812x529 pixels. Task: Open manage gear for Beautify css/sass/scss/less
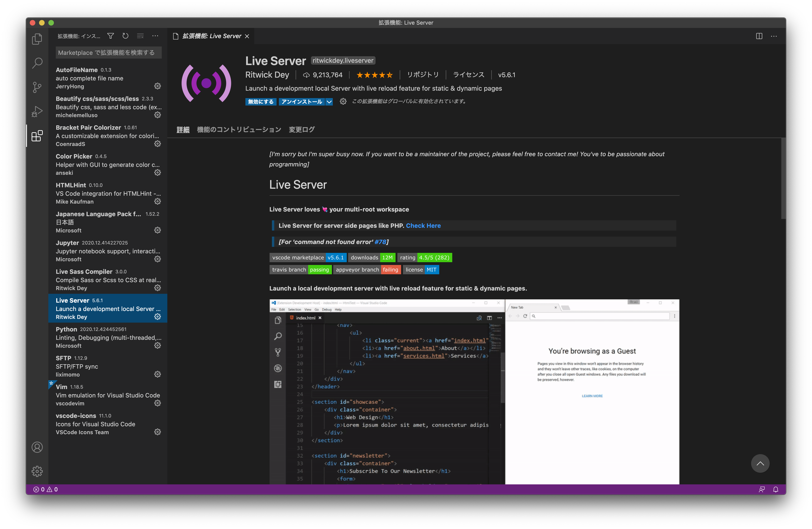157,115
